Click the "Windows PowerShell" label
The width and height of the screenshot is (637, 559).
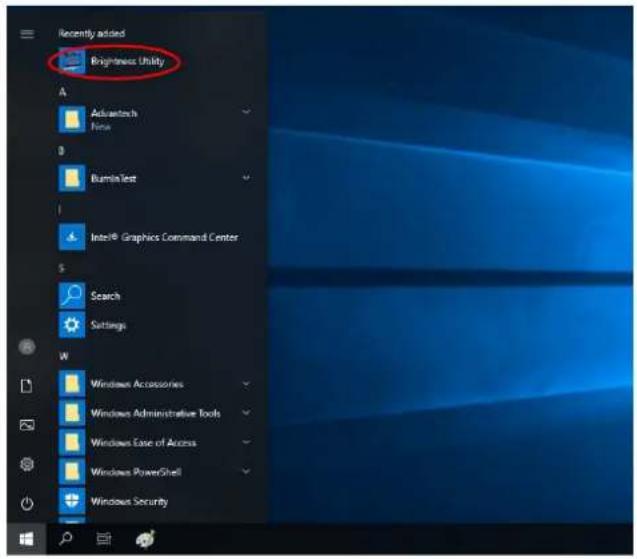coord(136,472)
